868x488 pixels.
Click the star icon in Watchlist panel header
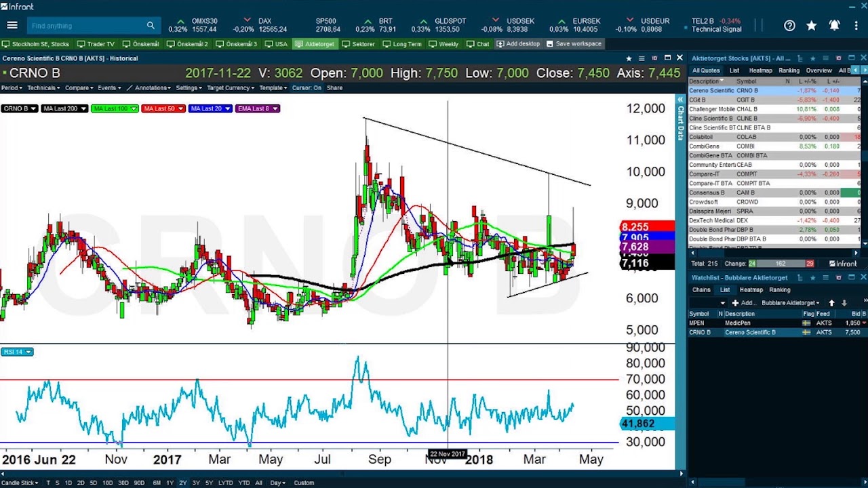(814, 278)
